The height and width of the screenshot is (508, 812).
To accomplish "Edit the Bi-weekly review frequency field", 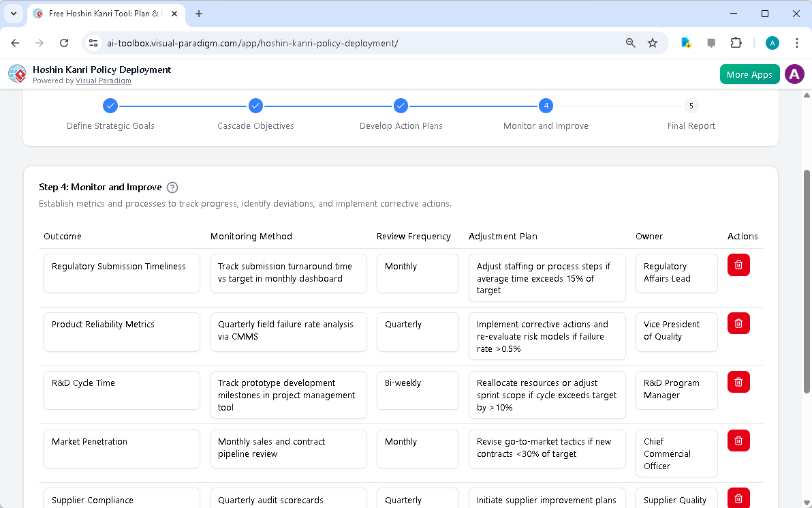I will pyautogui.click(x=418, y=390).
